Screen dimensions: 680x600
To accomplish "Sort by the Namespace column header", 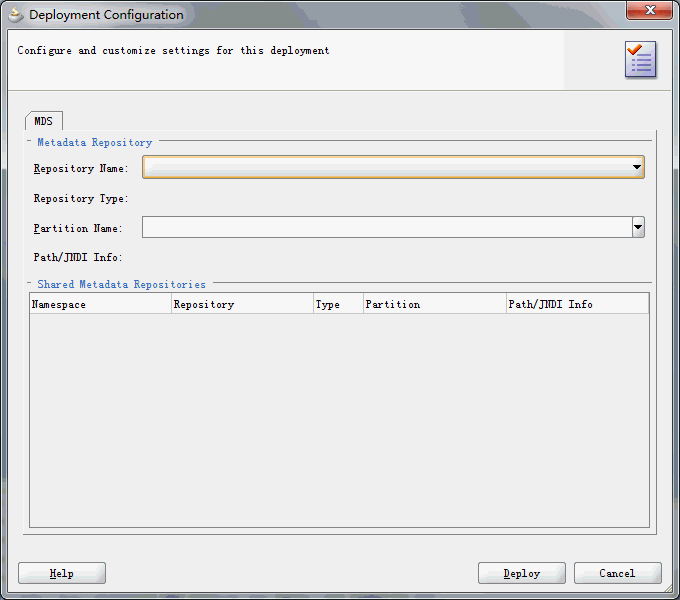I will point(101,304).
